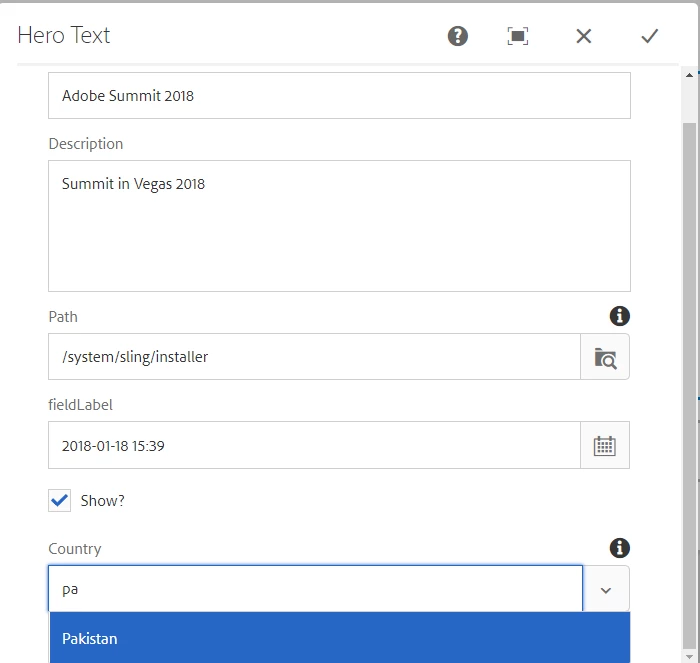The width and height of the screenshot is (700, 663).
Task: Click the 'Show?' checkbox label text
Action: coord(103,501)
